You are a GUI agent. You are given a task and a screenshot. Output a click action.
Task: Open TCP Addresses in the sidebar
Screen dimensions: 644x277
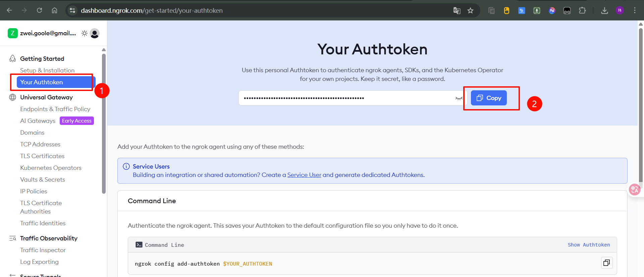40,144
